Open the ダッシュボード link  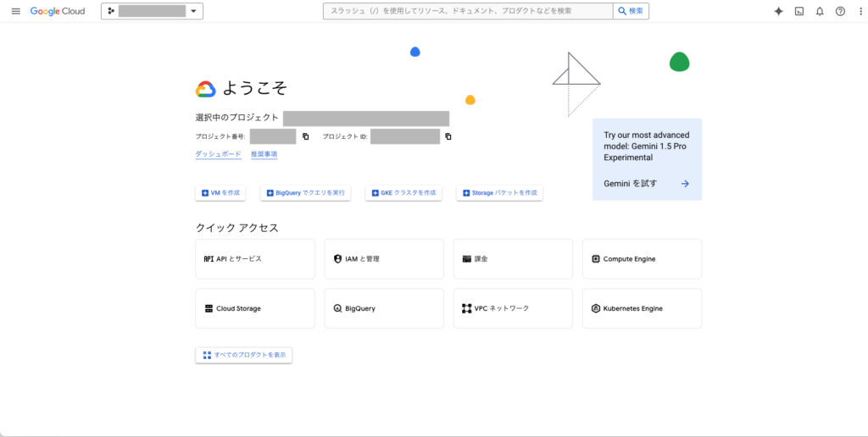pyautogui.click(x=218, y=154)
